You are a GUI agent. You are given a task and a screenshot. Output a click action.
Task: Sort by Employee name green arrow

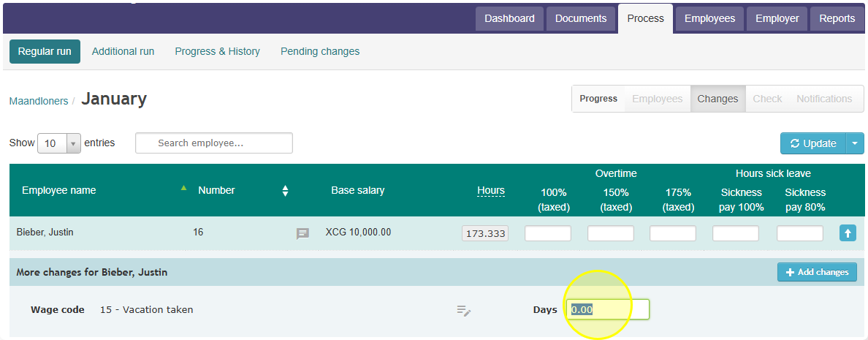(184, 188)
